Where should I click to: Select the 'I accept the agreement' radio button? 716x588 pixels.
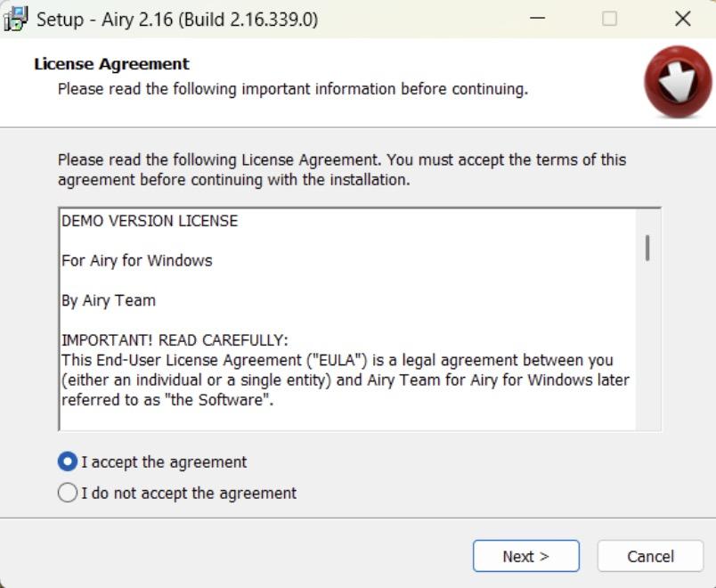pos(68,461)
